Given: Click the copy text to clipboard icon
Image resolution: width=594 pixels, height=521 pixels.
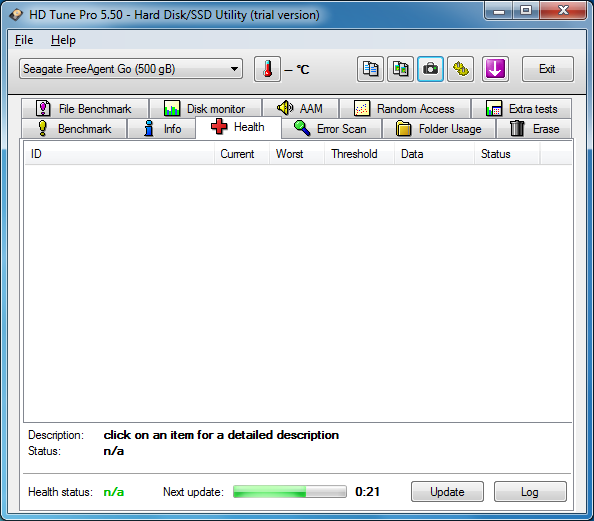Looking at the screenshot, I should [370, 69].
